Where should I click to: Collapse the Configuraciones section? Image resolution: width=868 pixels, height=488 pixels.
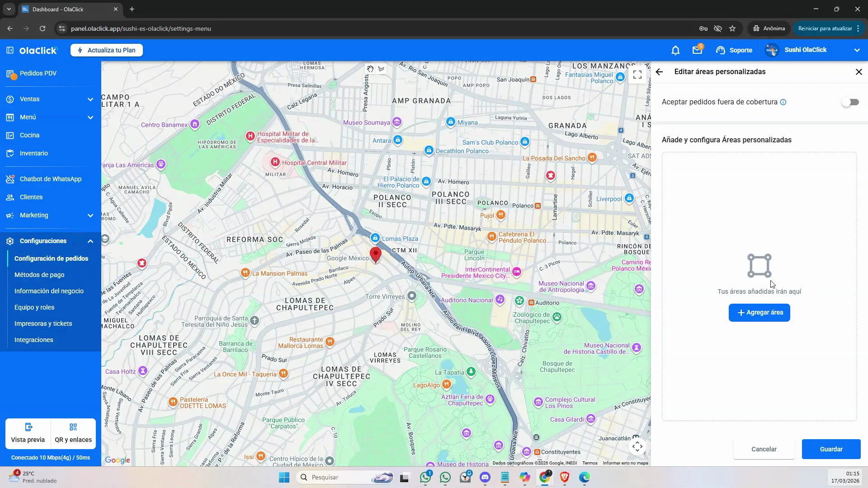[x=50, y=241]
